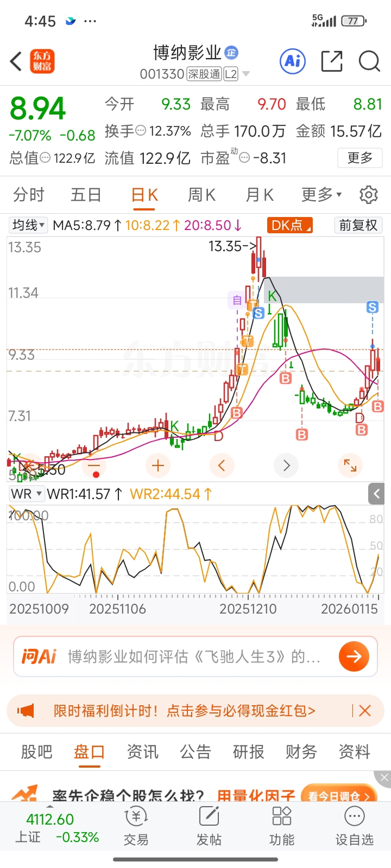This screenshot has height=868, width=391.
Task: Close the bottom advertisement banner
Action: point(384,777)
